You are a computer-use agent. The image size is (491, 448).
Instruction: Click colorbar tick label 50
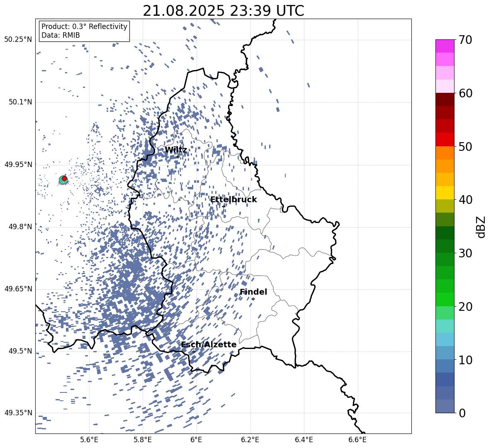465,146
